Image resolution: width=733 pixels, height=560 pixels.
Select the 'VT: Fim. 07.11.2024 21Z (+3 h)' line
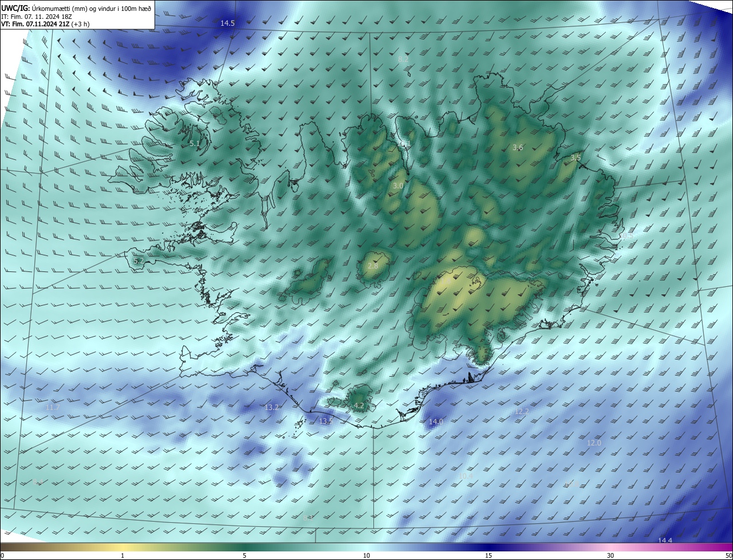[x=45, y=25]
